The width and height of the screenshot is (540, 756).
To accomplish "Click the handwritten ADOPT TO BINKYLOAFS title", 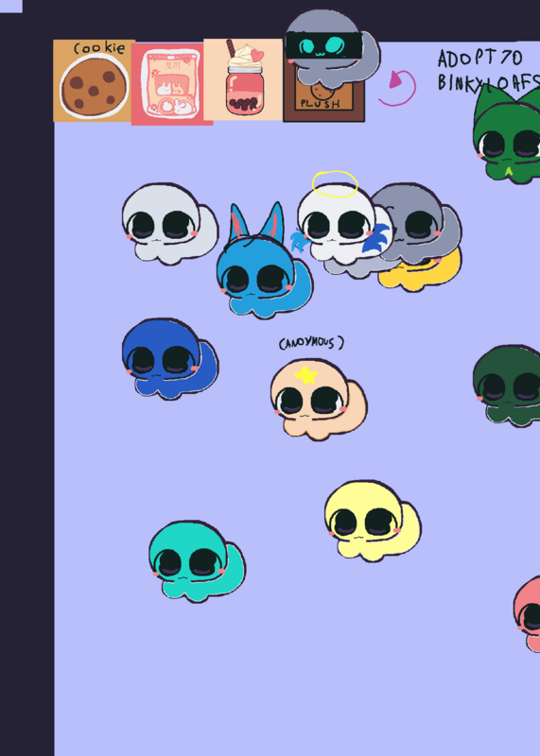I will pyautogui.click(x=488, y=70).
